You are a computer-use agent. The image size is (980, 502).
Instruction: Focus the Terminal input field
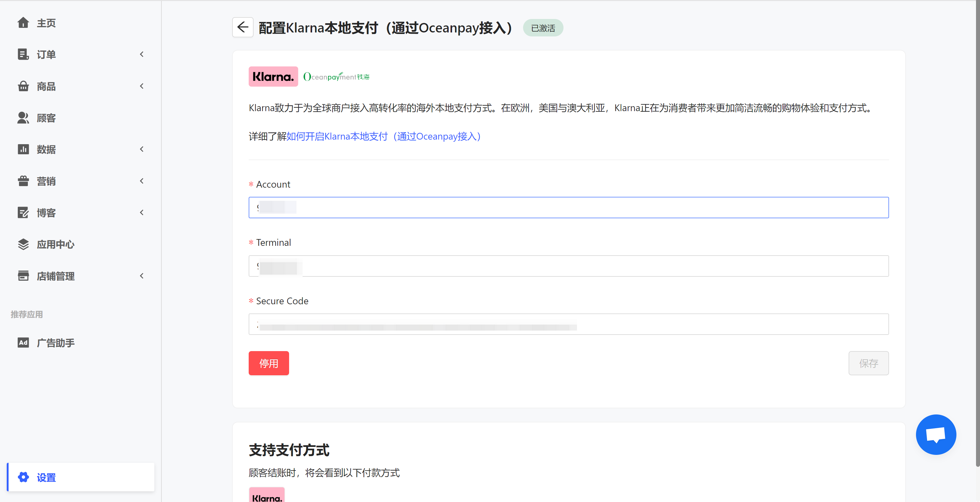coord(569,266)
